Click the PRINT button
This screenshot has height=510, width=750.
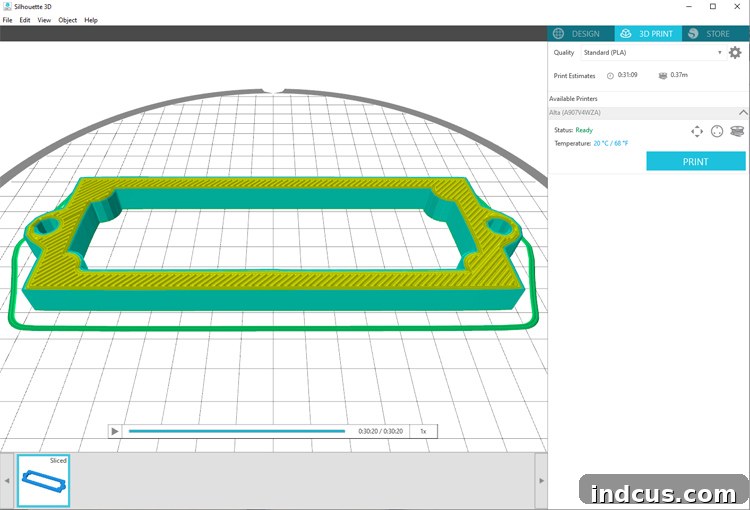click(696, 161)
